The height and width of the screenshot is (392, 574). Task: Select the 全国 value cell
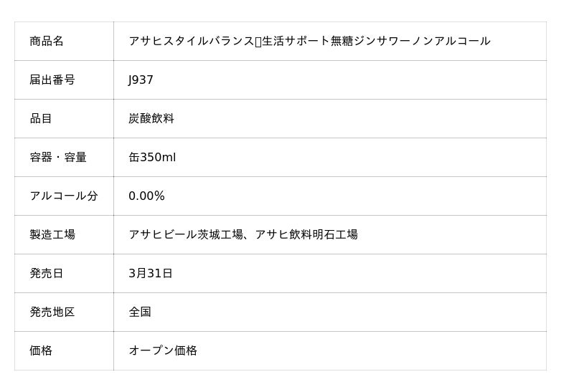click(x=140, y=312)
